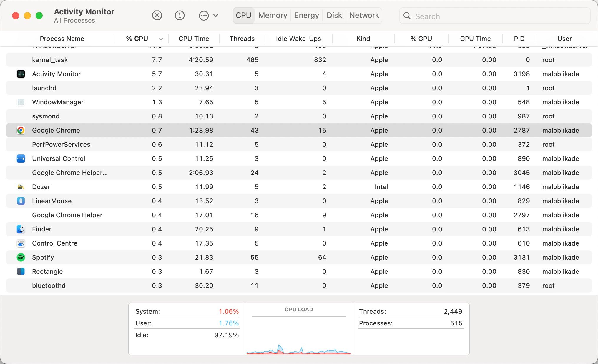Viewport: 598px width, 364px height.
Task: Sort by User column header
Action: point(564,39)
